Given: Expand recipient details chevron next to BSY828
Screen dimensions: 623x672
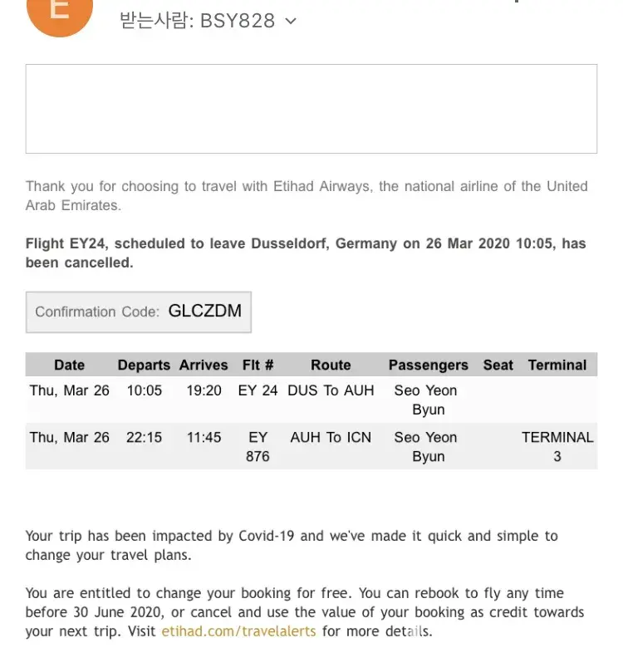Looking at the screenshot, I should point(290,22).
